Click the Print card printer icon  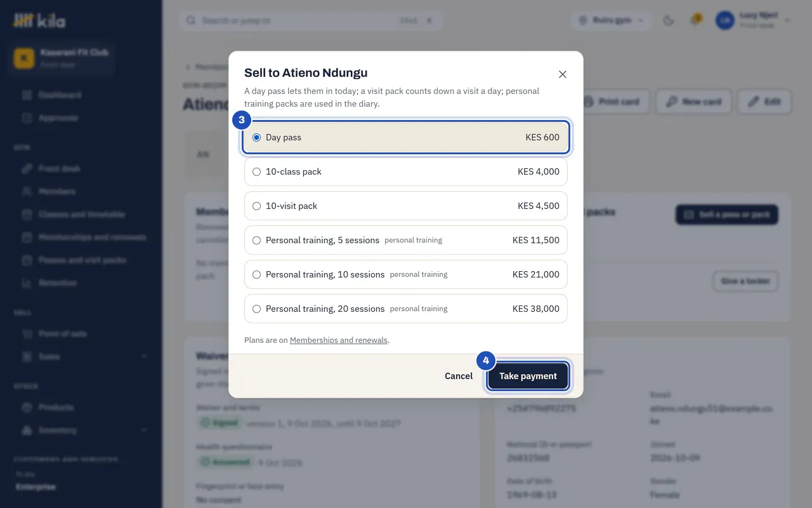coord(588,102)
